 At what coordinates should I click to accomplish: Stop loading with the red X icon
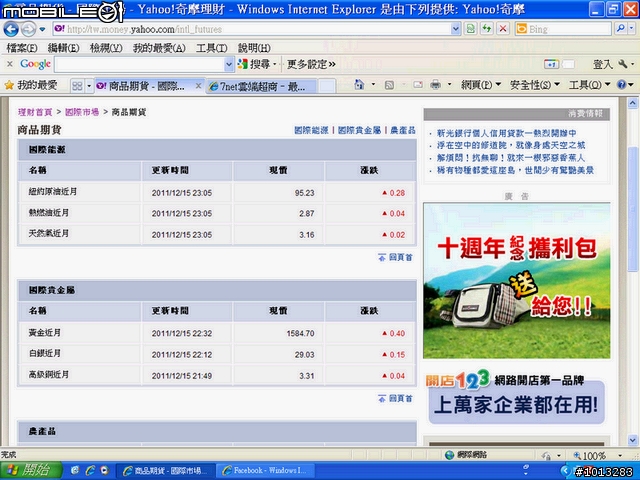[503, 29]
